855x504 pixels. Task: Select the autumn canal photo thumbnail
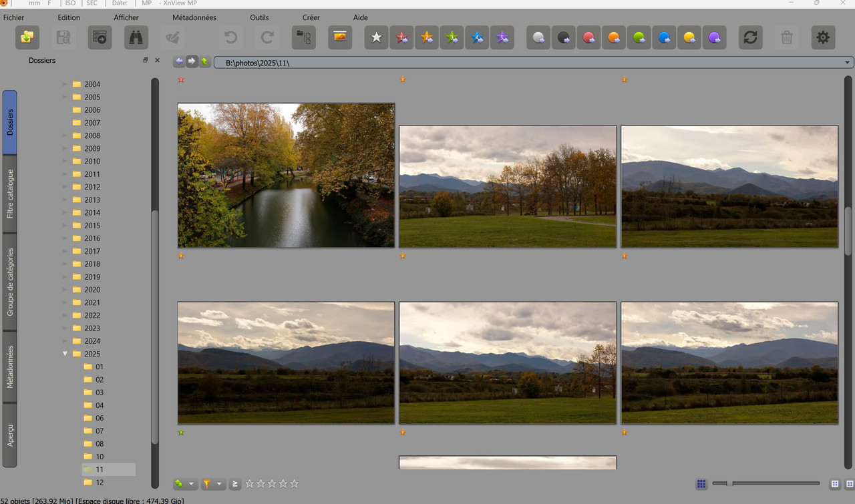286,175
